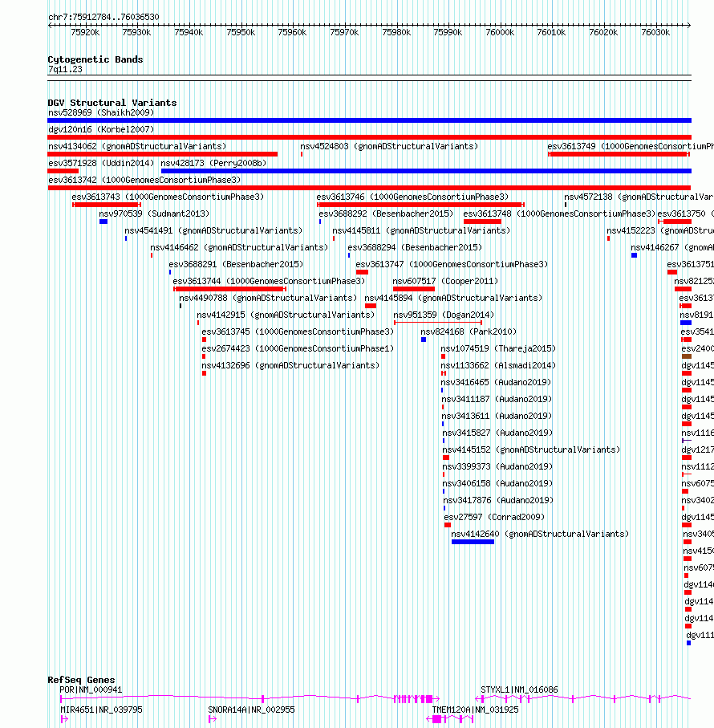
Task: Click the MIR4651 gene arrow glyph
Action: pos(64,719)
